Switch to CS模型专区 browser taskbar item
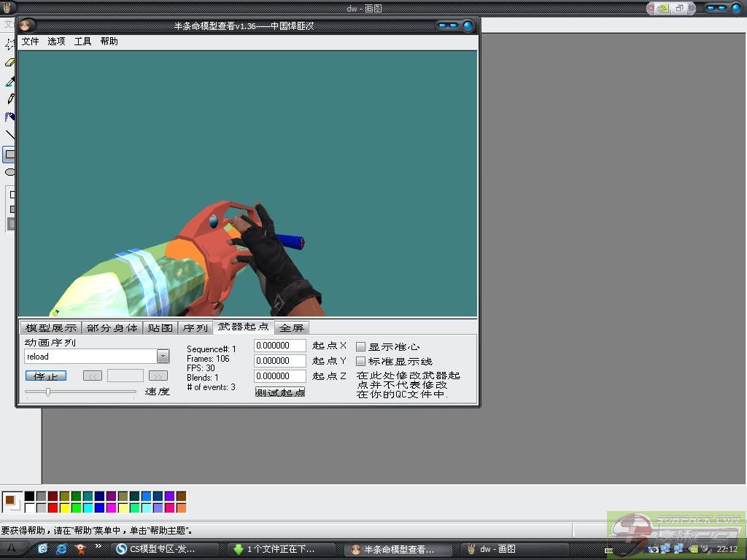747x560 pixels. click(166, 549)
